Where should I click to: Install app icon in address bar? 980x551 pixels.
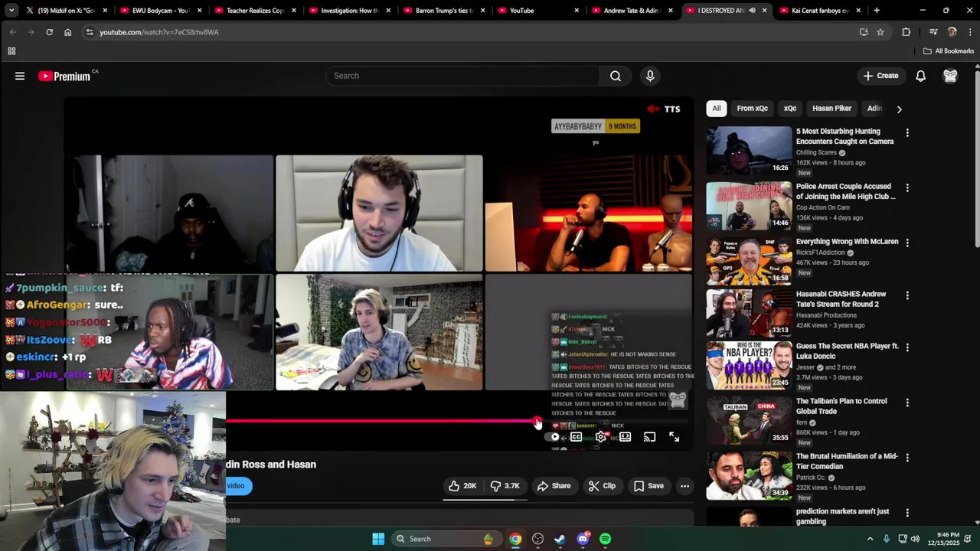[864, 32]
